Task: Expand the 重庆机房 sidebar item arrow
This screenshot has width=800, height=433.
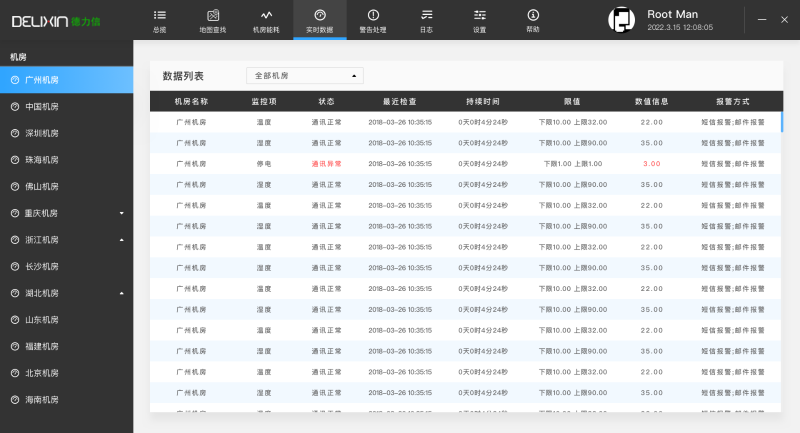Action: click(x=121, y=213)
